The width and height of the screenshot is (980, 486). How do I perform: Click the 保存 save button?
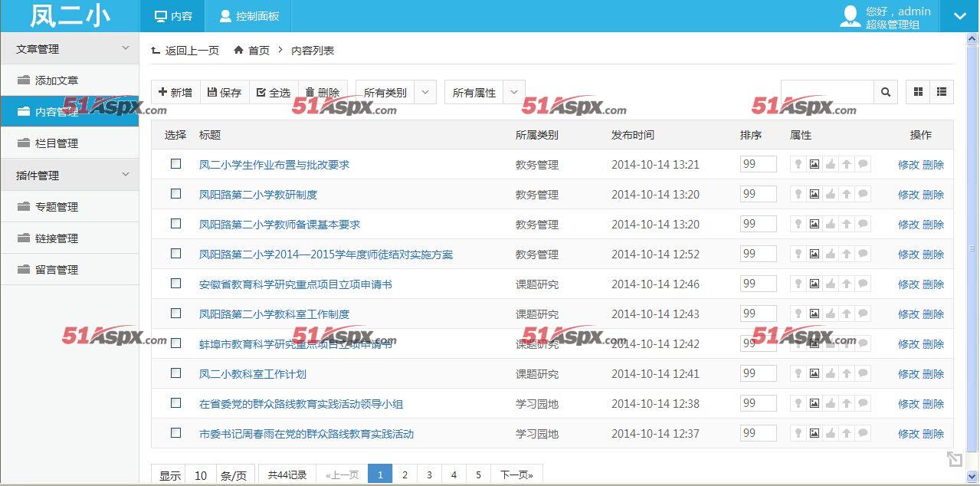click(x=225, y=92)
